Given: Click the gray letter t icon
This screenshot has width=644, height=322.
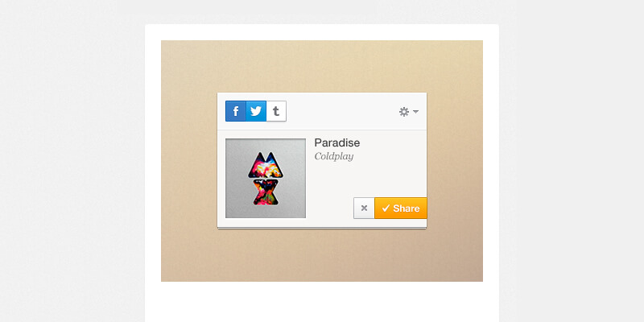Looking at the screenshot, I should tap(276, 111).
